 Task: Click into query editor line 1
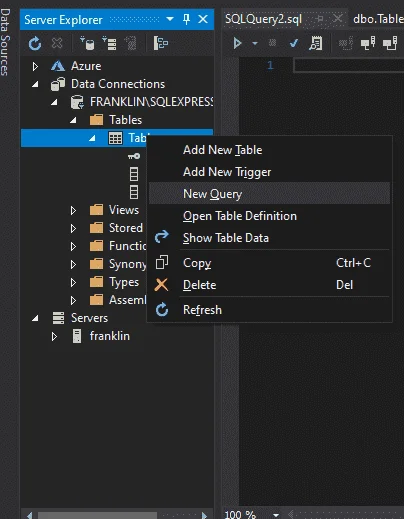349,65
